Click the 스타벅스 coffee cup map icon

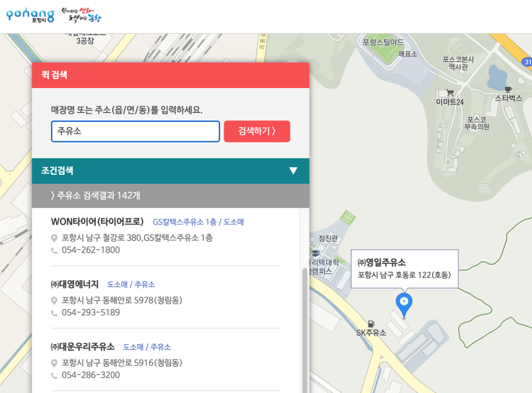[508, 89]
